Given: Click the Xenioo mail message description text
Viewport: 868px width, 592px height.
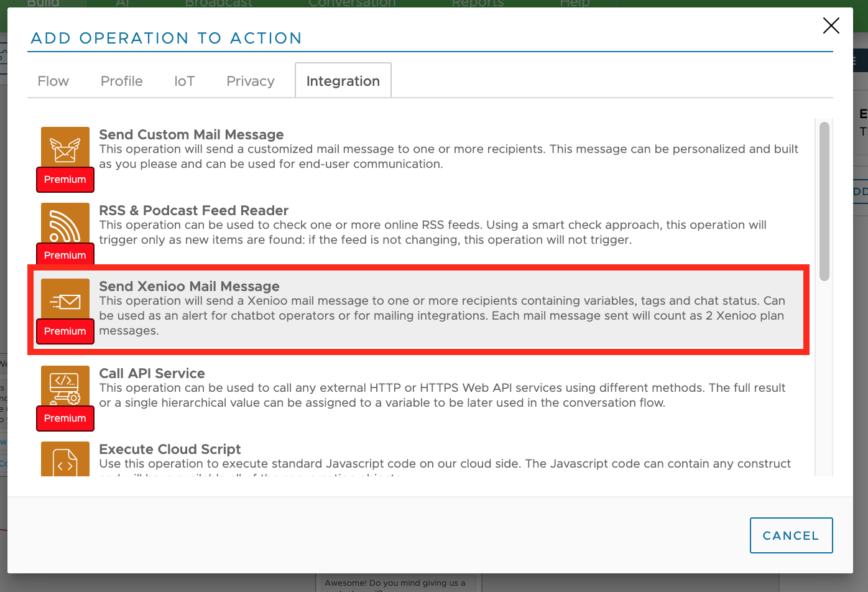Looking at the screenshot, I should (x=442, y=316).
